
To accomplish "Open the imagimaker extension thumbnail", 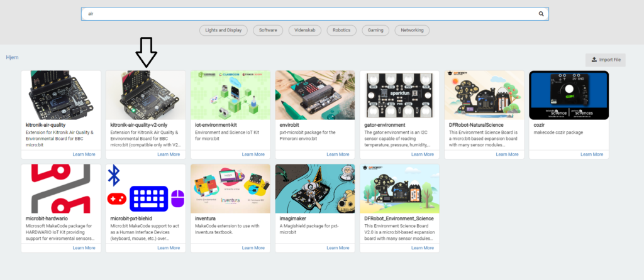I will [x=315, y=188].
